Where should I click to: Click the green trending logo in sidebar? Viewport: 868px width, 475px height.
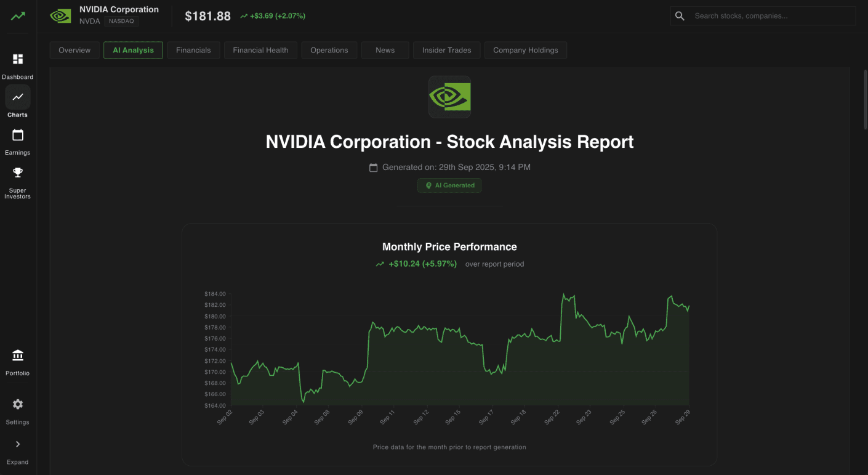tap(18, 16)
